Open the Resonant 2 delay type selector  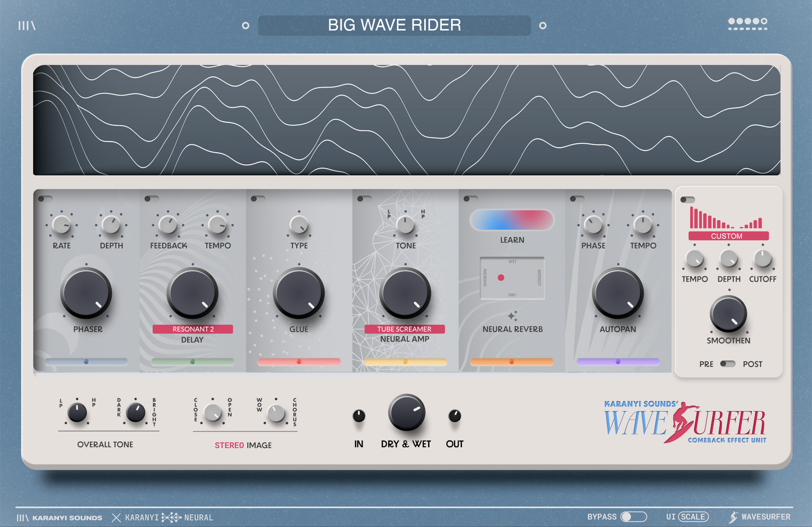(193, 329)
